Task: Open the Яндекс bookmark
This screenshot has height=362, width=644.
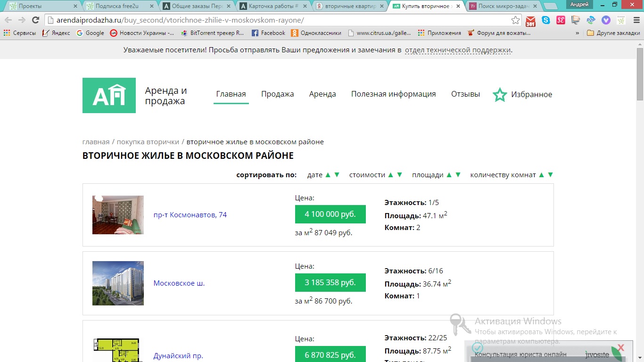Action: click(56, 33)
